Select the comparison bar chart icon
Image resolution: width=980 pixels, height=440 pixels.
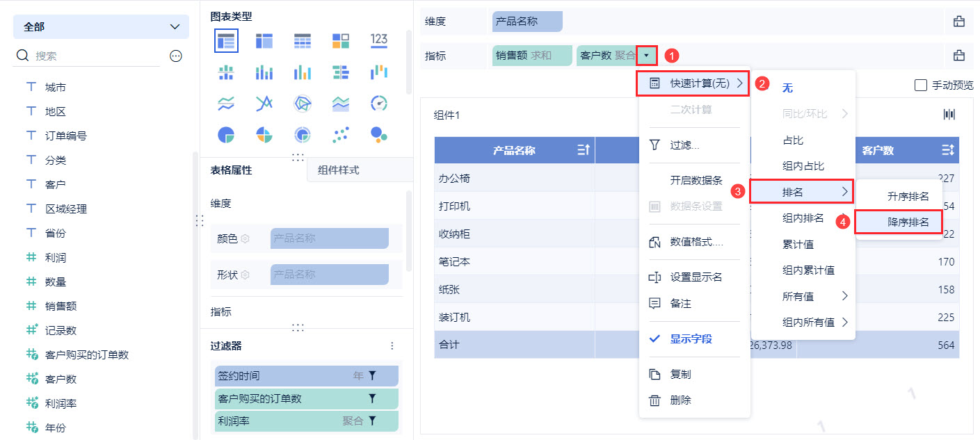341,72
